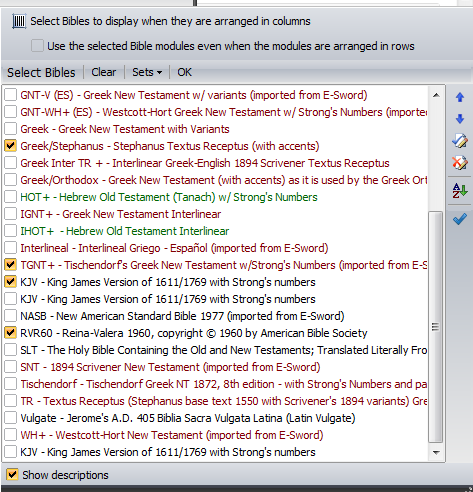
Task: Uncheck TGNT+ Tischendorf's Greek New Testament
Action: 11,265
